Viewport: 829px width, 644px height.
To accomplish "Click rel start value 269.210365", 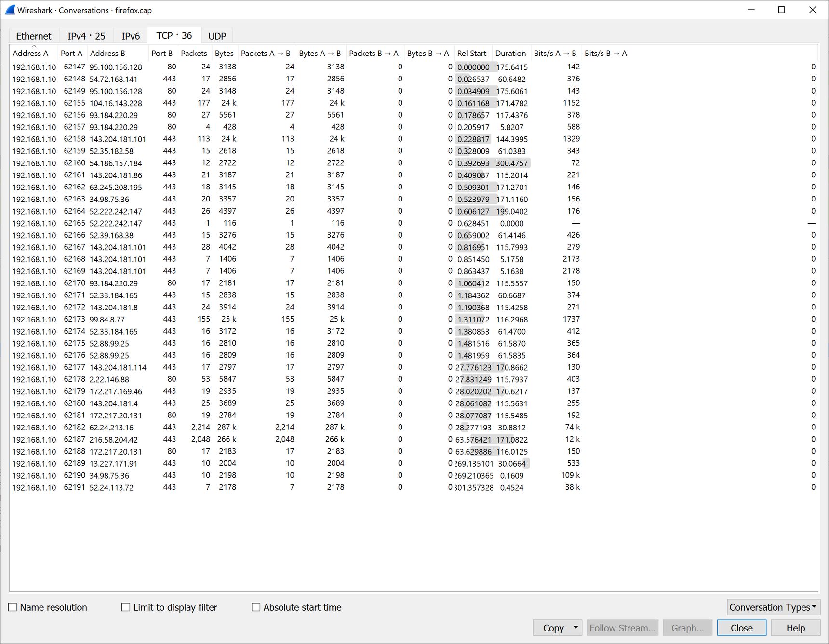I will tap(473, 476).
